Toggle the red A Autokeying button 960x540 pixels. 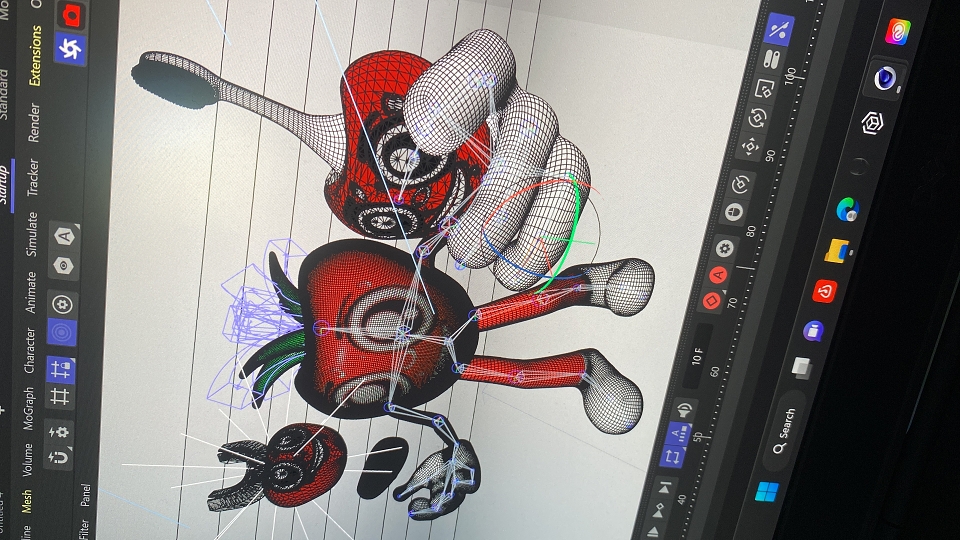click(718, 275)
